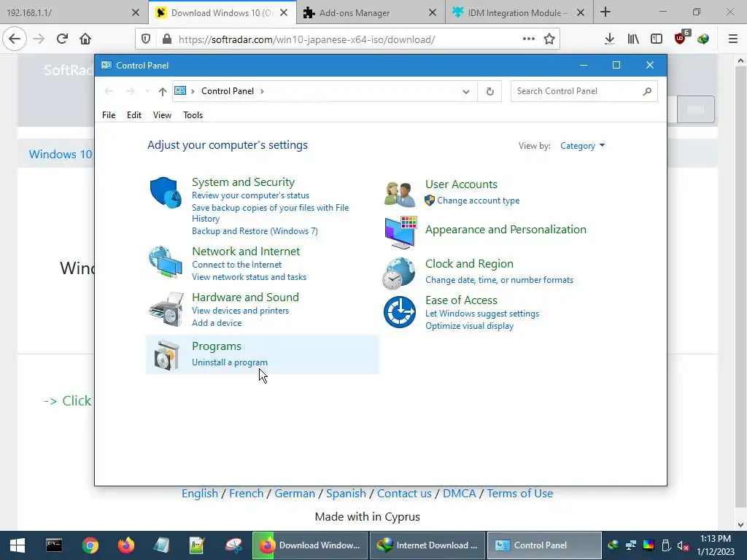The height and width of the screenshot is (560, 747).
Task: Open the View menu
Action: coord(162,115)
